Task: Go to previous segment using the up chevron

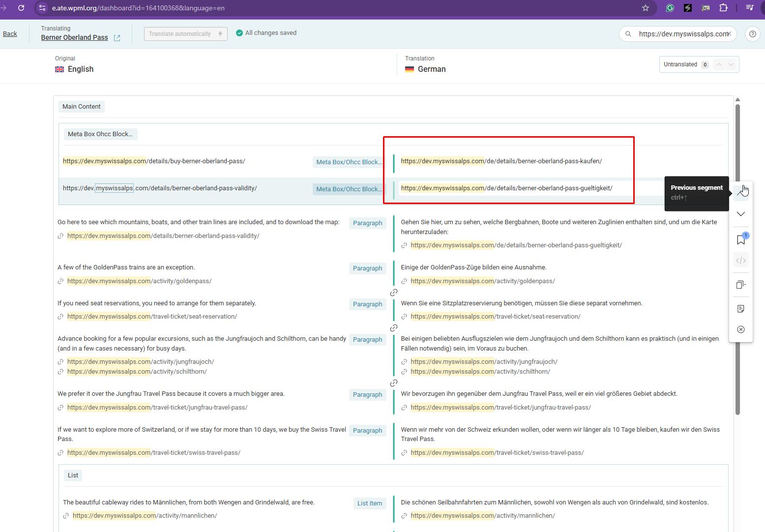Action: tap(740, 192)
